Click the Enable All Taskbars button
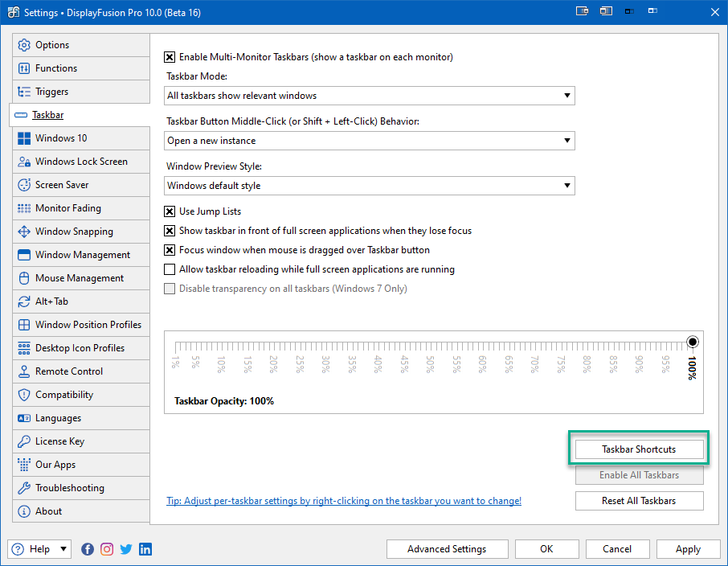The image size is (728, 566). (639, 475)
